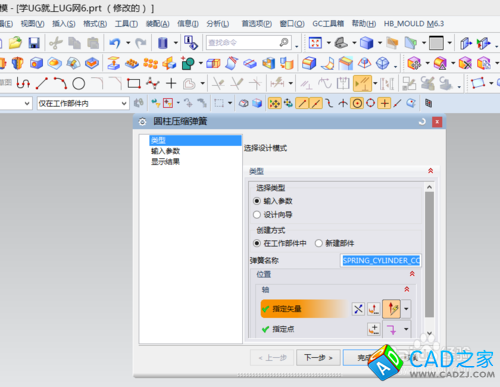
Task: Choose the 在工作部件中 radio button
Action: (x=257, y=243)
